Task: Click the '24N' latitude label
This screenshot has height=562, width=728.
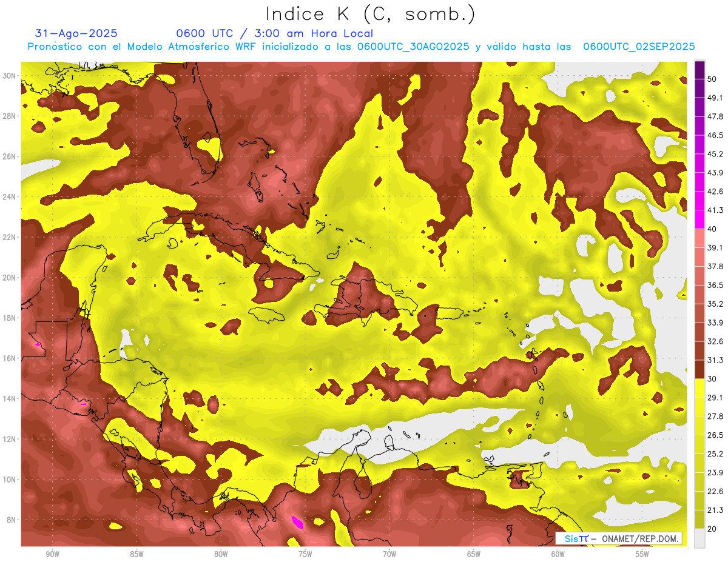Action: 10,197
